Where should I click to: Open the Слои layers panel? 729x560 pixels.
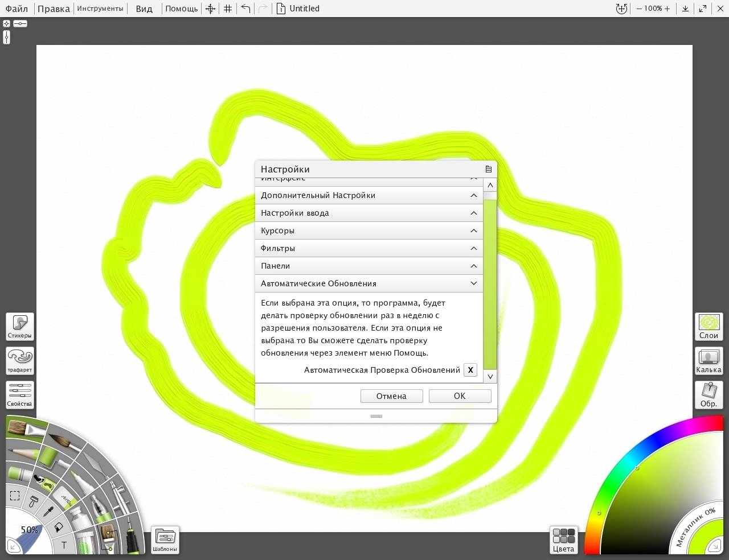coord(708,327)
